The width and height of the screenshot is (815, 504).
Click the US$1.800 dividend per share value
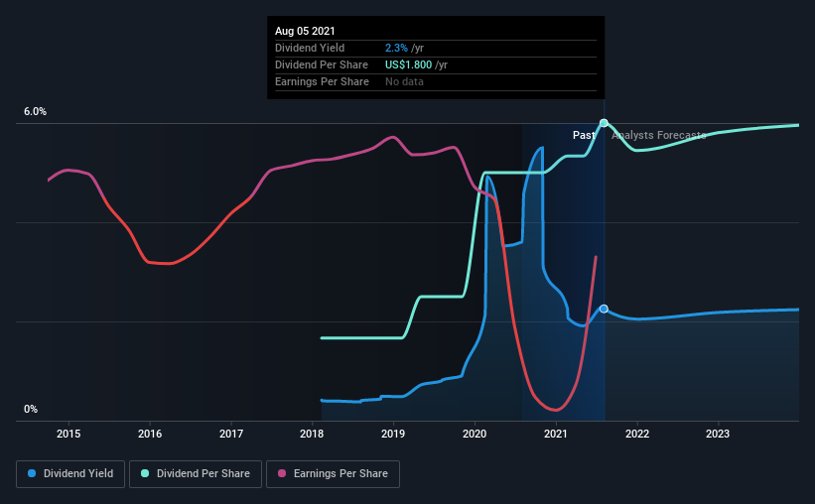[x=409, y=64]
